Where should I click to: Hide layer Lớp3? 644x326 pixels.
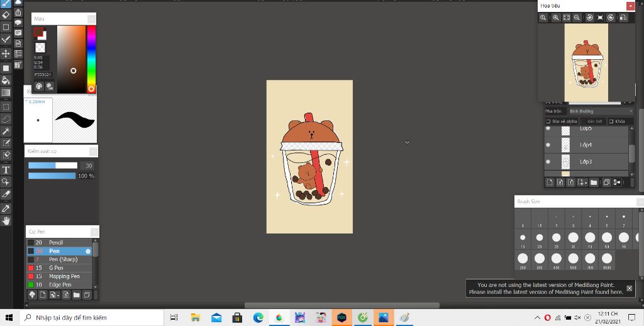(548, 162)
